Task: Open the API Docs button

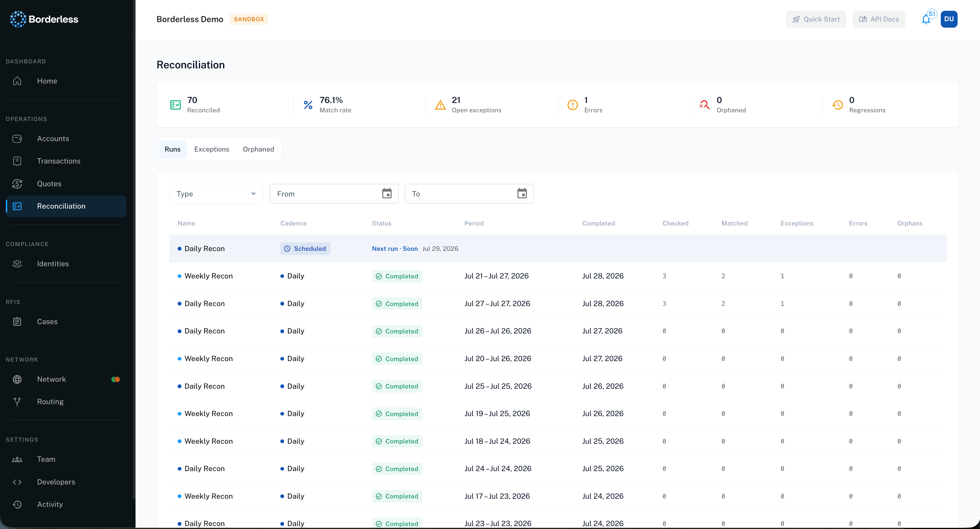Action: coord(879,19)
